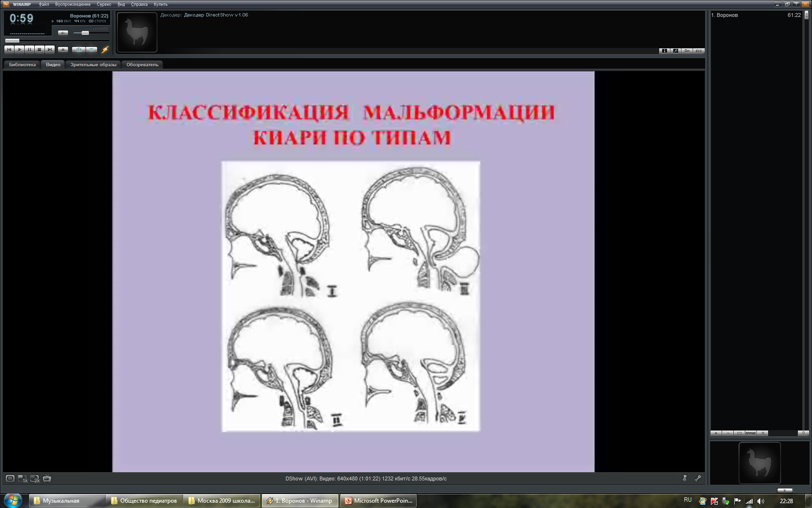Screen dimensions: 812x508
Task: Open the playlist list options button
Action: coord(763,433)
